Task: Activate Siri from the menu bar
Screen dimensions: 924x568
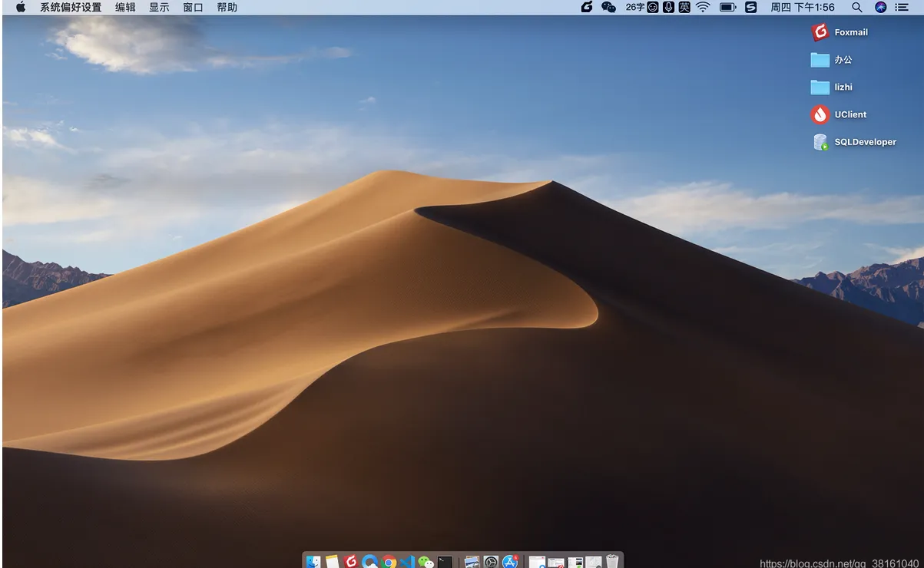Action: click(x=881, y=7)
